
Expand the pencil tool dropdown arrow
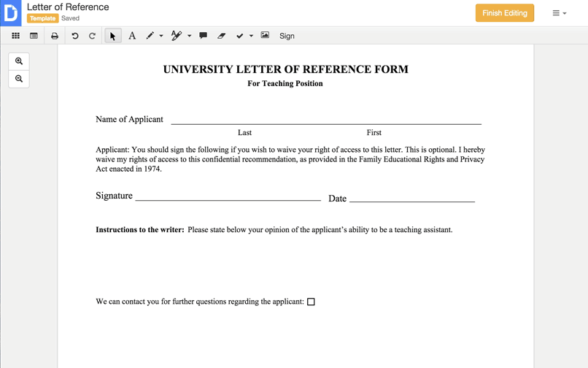pyautogui.click(x=161, y=36)
